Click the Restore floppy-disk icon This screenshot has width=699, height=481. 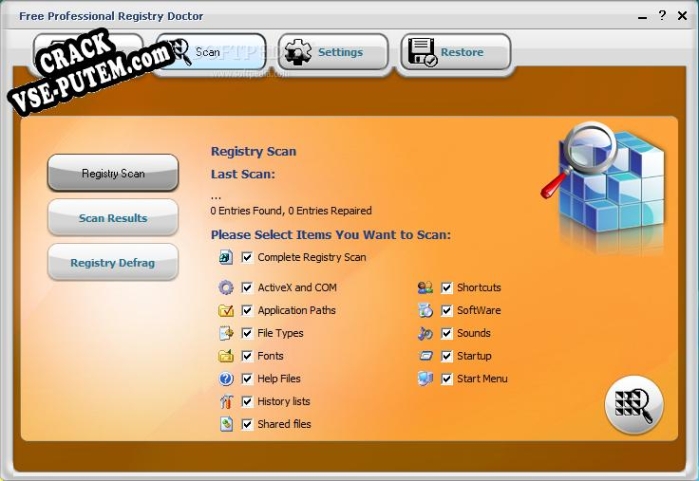[x=422, y=53]
